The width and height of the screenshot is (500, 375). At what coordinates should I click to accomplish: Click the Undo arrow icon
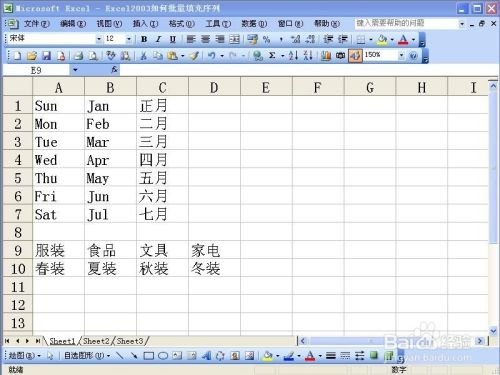(211, 56)
